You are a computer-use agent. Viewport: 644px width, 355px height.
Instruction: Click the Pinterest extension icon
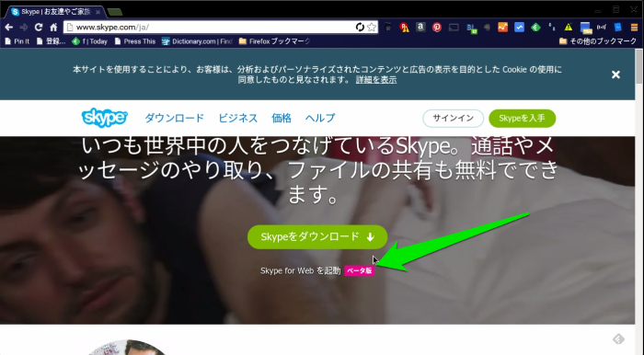click(437, 27)
